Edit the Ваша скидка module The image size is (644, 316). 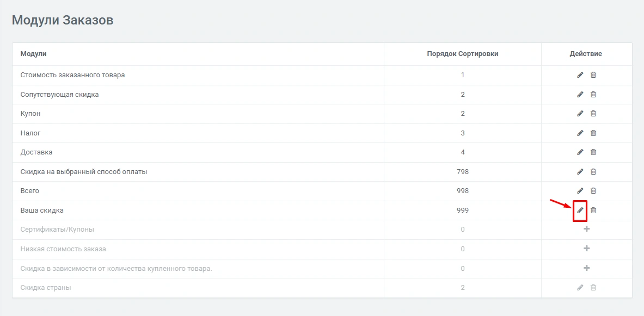click(580, 210)
